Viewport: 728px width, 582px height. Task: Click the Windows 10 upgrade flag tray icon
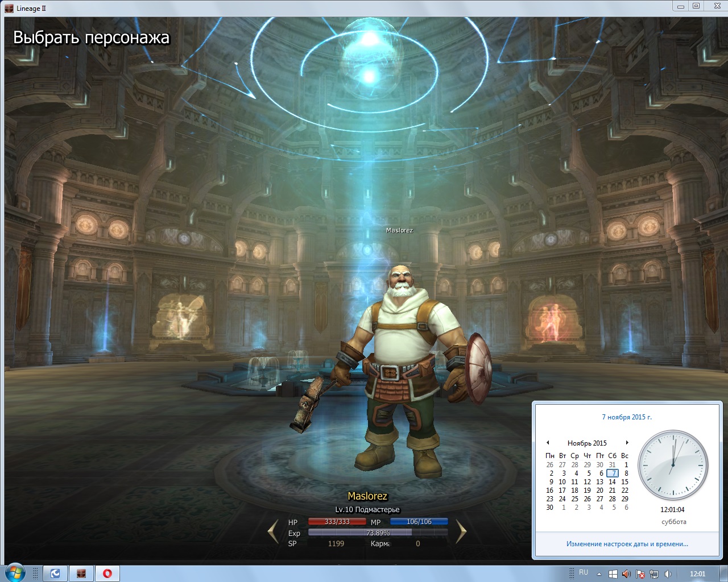click(613, 574)
